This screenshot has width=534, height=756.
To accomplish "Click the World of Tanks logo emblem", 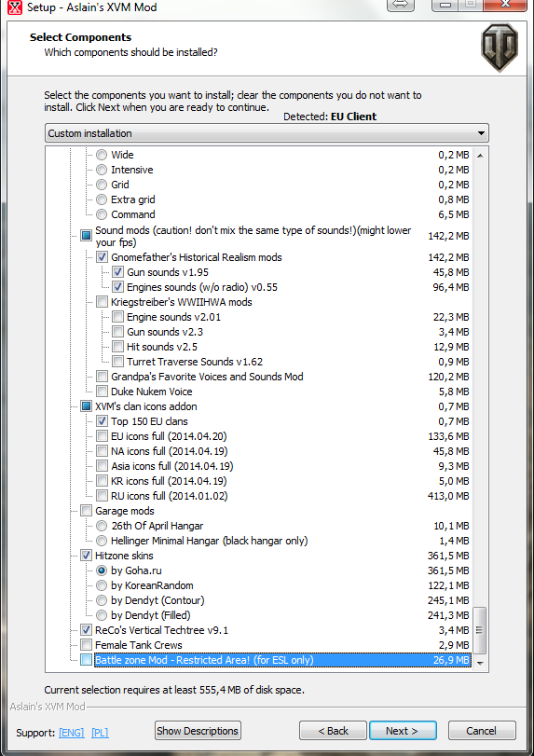I will pyautogui.click(x=500, y=48).
